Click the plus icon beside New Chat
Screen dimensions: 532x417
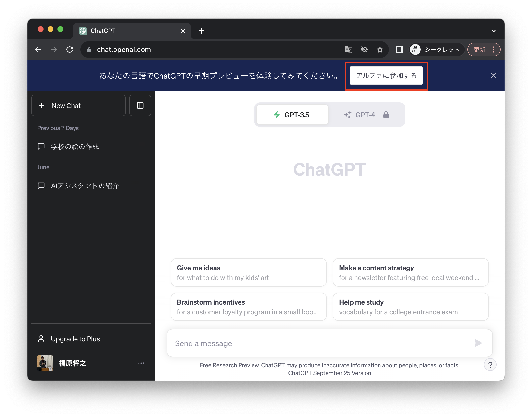click(42, 105)
